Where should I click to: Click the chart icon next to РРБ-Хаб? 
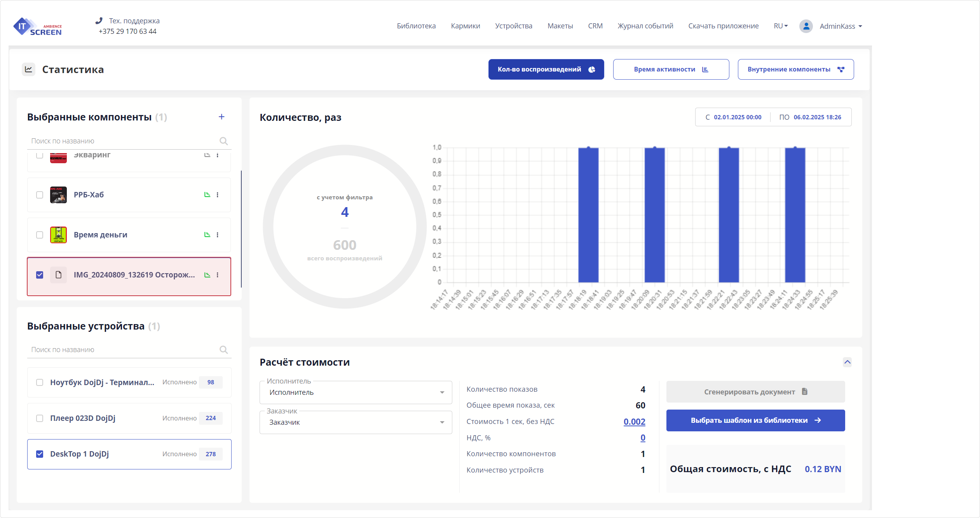[x=207, y=195]
